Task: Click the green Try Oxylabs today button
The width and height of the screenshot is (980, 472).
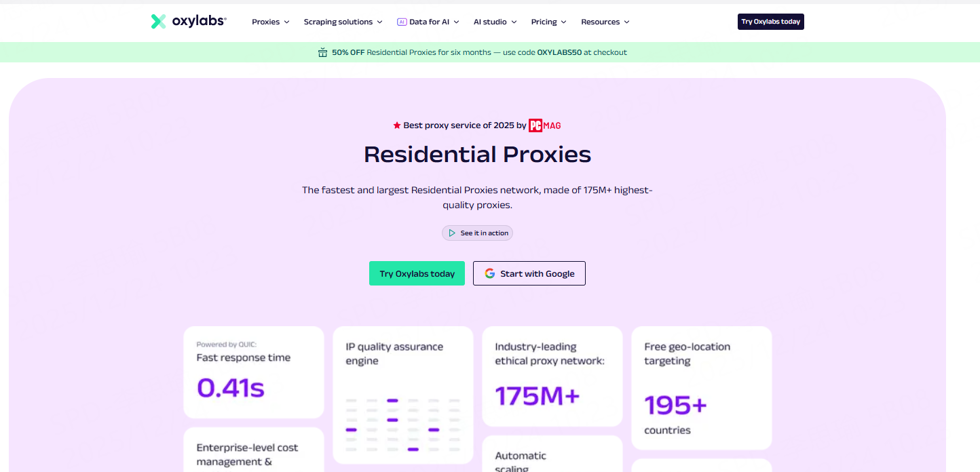Action: [417, 274]
